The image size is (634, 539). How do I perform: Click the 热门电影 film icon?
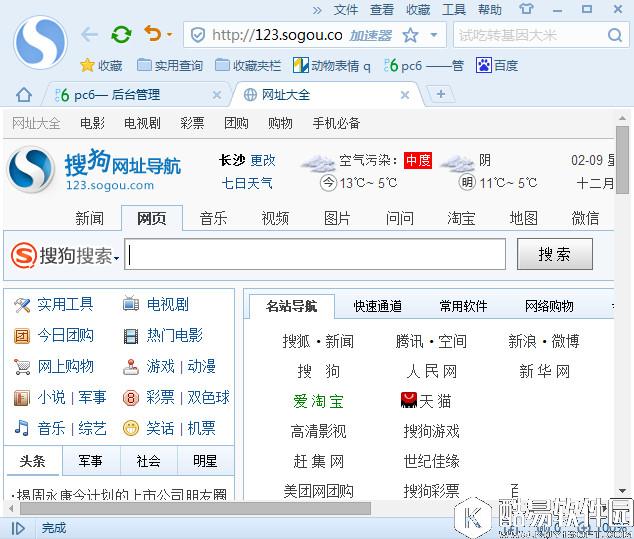click(131, 336)
